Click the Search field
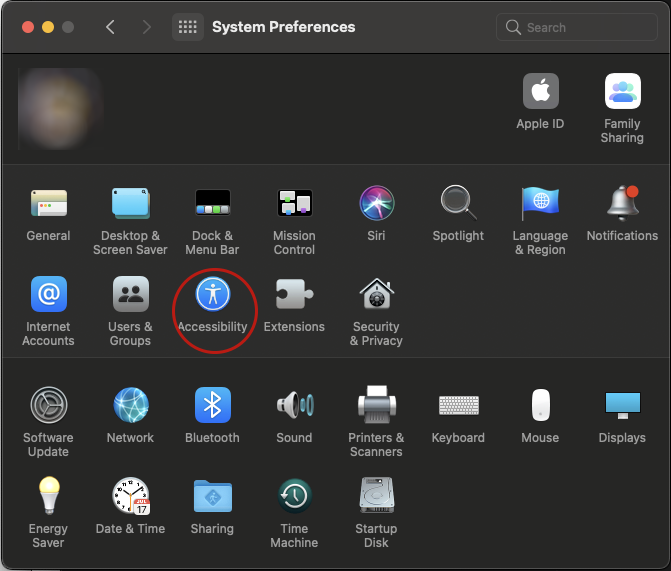671x571 pixels. click(x=576, y=27)
